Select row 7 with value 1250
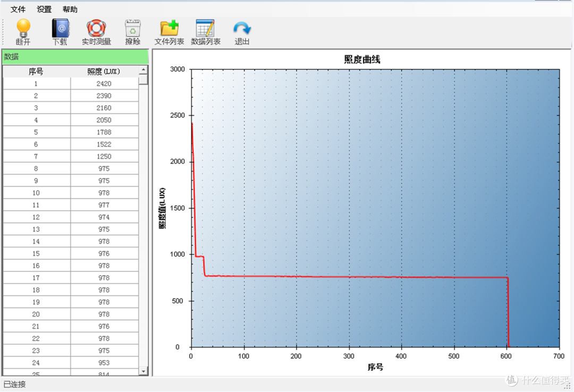 (x=71, y=156)
